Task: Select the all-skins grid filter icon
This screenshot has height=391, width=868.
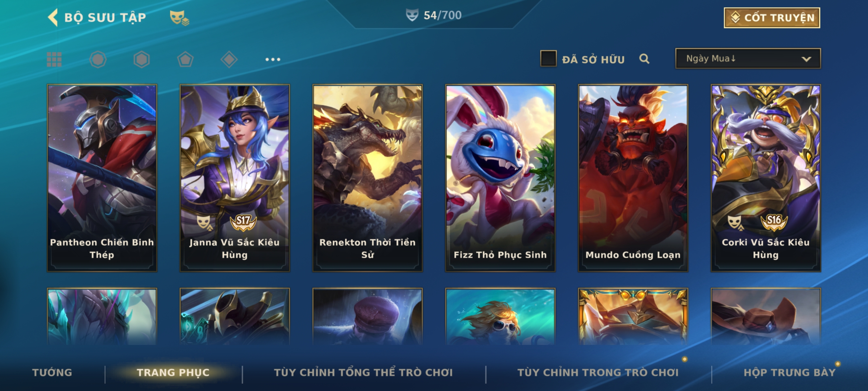Action: pyautogui.click(x=54, y=59)
